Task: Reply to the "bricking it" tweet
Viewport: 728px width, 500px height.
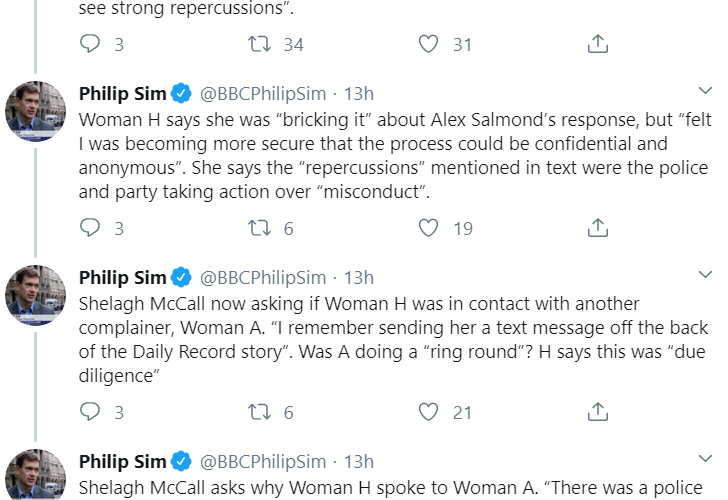Action: click(90, 228)
